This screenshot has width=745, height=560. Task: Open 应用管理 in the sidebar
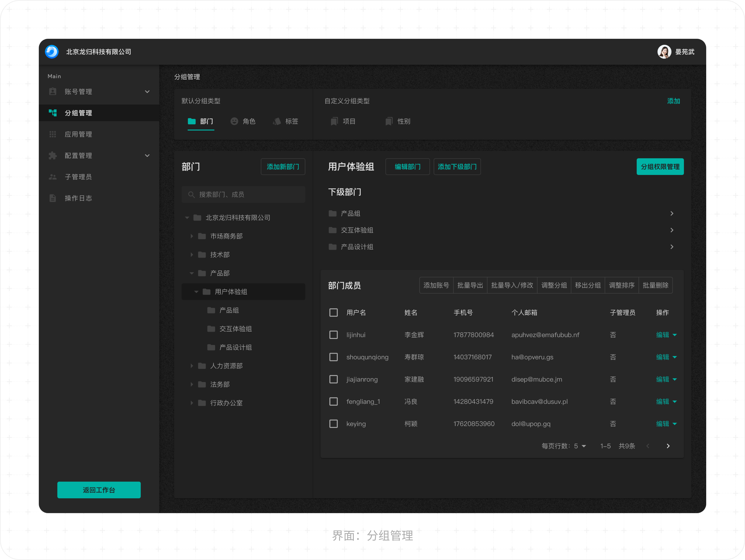[x=99, y=134]
